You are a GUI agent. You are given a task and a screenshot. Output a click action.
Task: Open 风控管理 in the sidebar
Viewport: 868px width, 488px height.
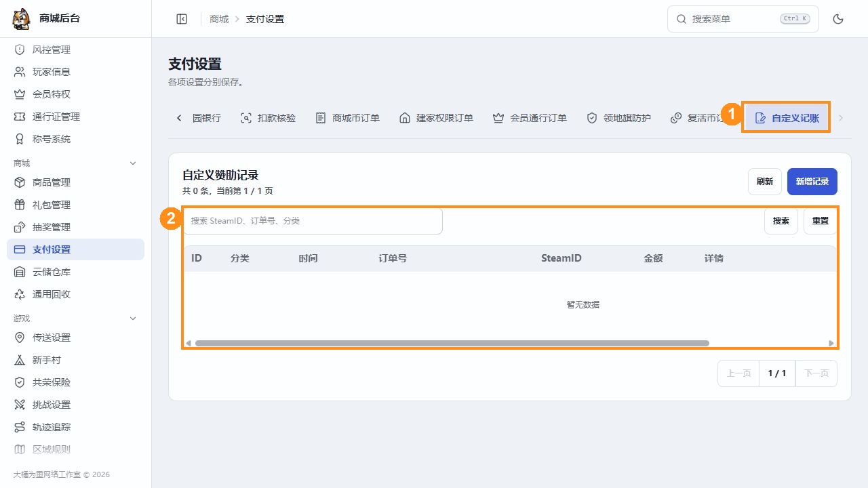pos(75,49)
